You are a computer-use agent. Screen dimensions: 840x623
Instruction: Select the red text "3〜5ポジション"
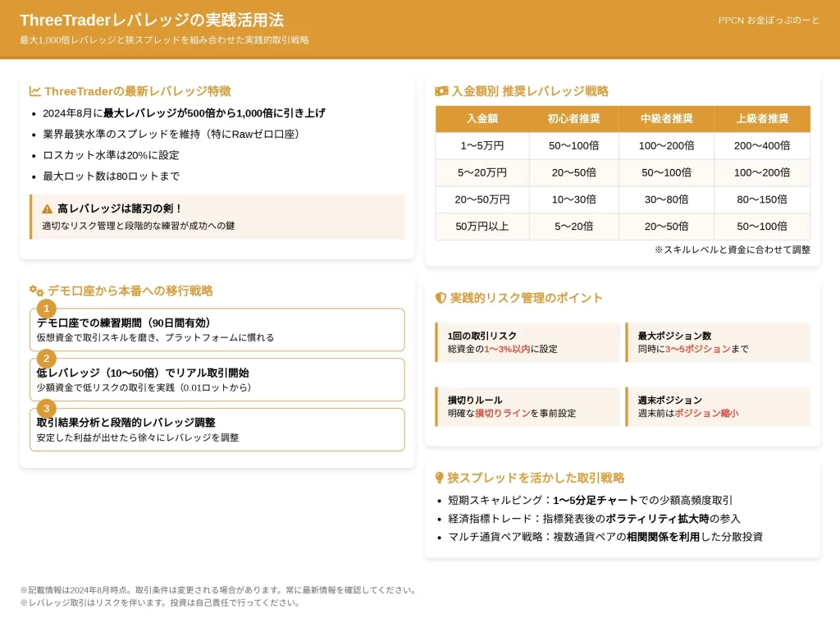pos(697,349)
